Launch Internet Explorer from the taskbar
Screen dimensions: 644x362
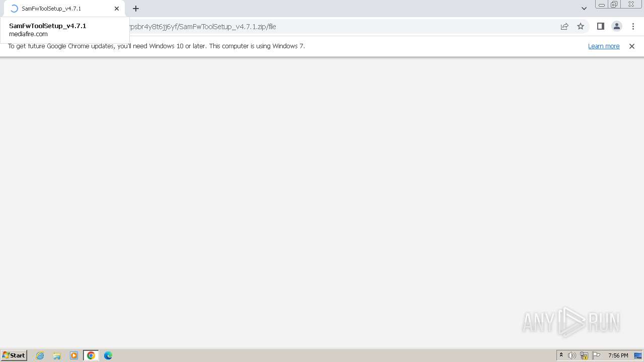[x=40, y=355]
